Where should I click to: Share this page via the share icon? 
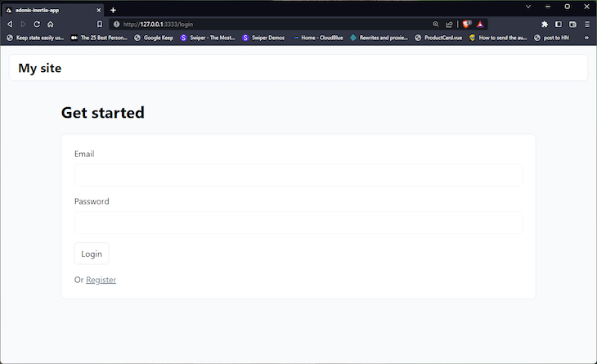point(449,25)
